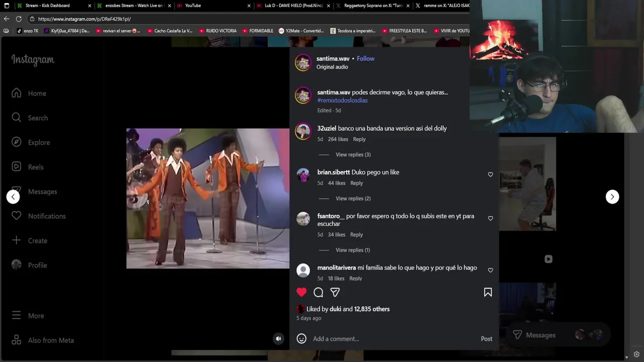Open Notifications in Instagram sidebar
The width and height of the screenshot is (644, 362).
39,216
